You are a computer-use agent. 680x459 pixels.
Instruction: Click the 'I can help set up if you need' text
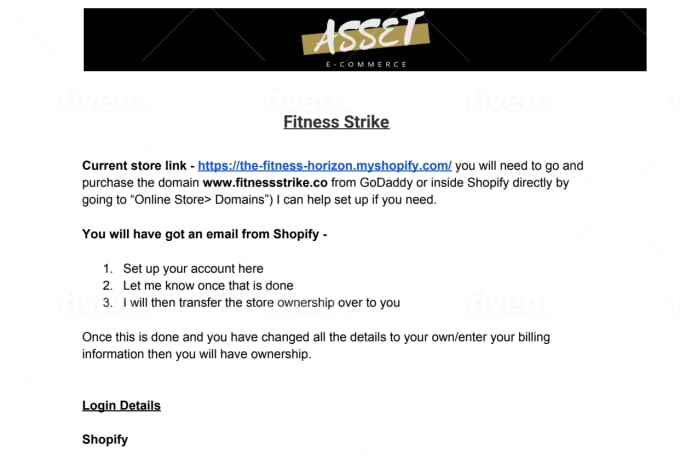356,200
